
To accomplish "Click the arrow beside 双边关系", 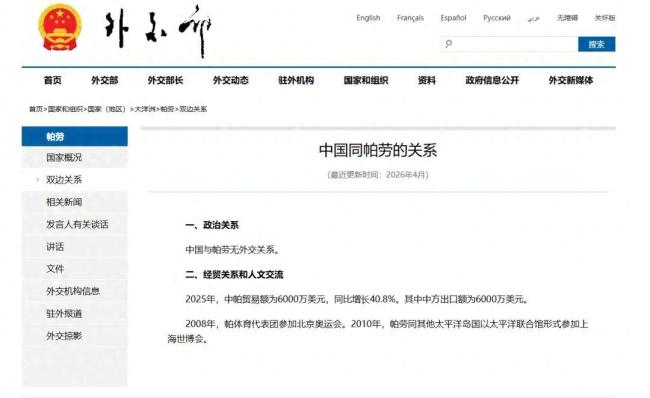I will [x=38, y=180].
